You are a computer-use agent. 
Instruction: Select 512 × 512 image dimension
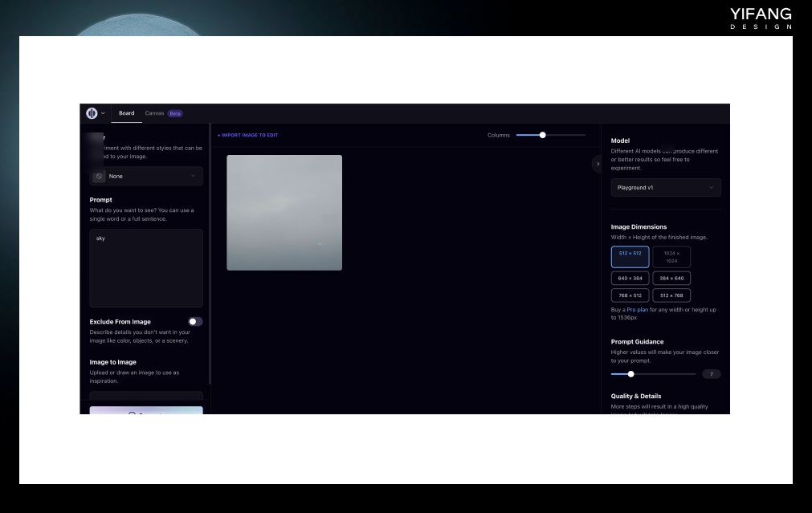tap(630, 257)
